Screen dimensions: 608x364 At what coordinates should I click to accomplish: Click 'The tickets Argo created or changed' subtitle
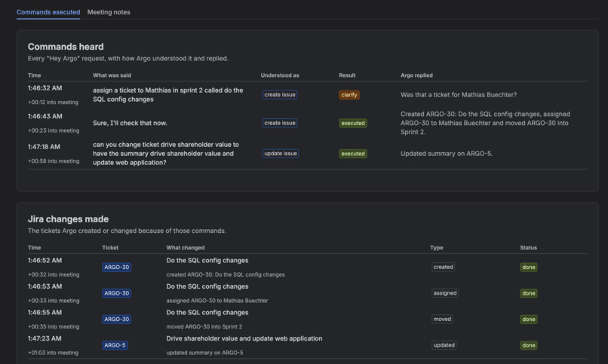127,231
